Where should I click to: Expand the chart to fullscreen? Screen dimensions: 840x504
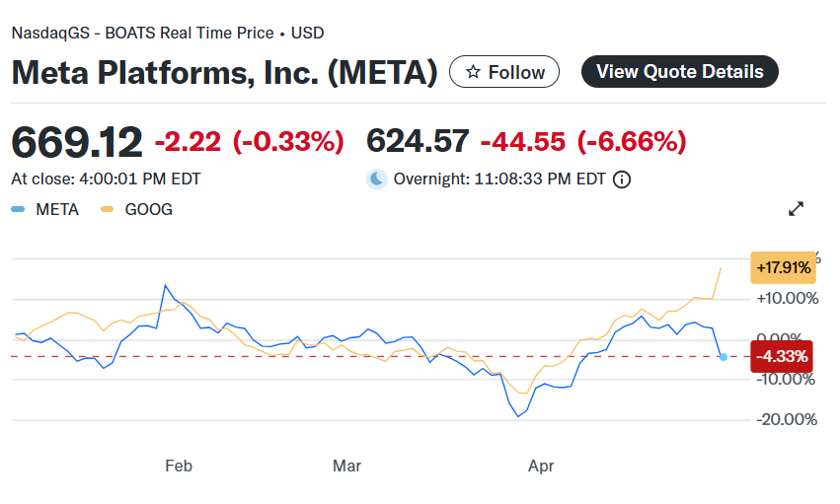[797, 209]
